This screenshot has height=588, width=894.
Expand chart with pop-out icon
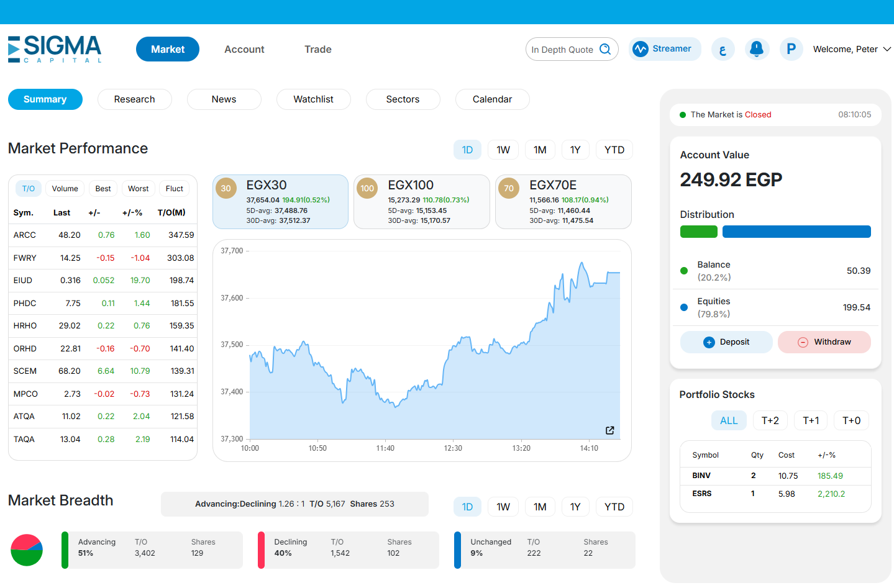click(x=610, y=430)
